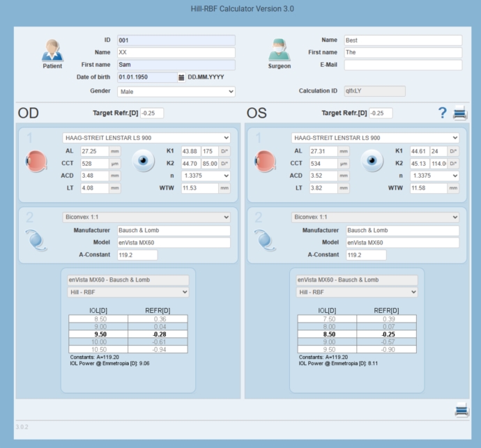Click the surgeon avatar icon
Image resolution: width=481 pixels, height=448 pixels.
pos(279,49)
